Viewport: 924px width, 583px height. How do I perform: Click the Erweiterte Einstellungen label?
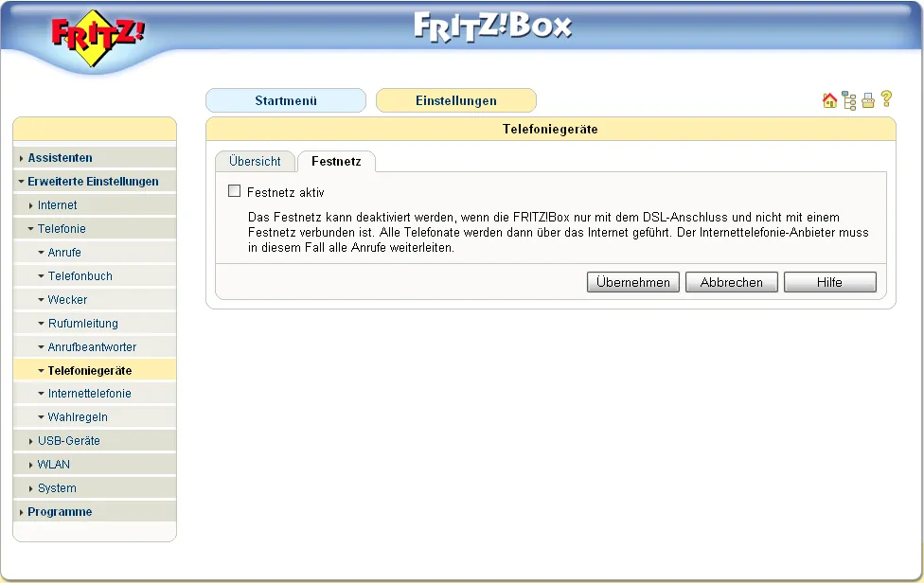click(x=93, y=182)
